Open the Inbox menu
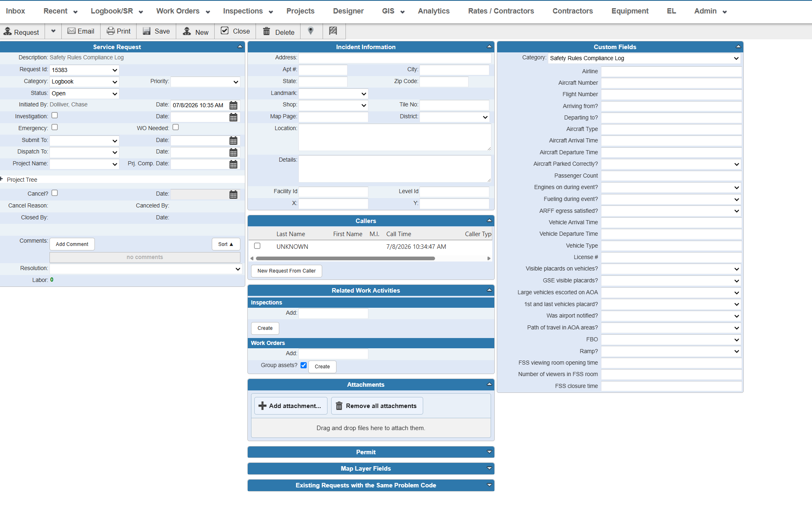The image size is (812, 505). click(x=16, y=11)
